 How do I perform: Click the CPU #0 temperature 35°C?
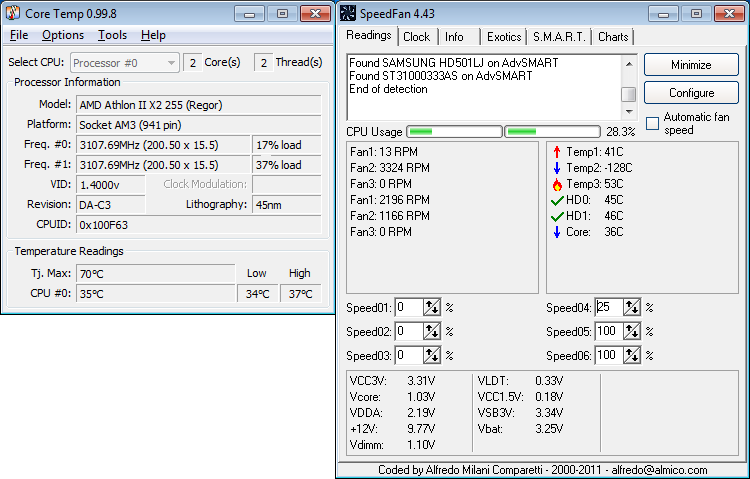[155, 293]
